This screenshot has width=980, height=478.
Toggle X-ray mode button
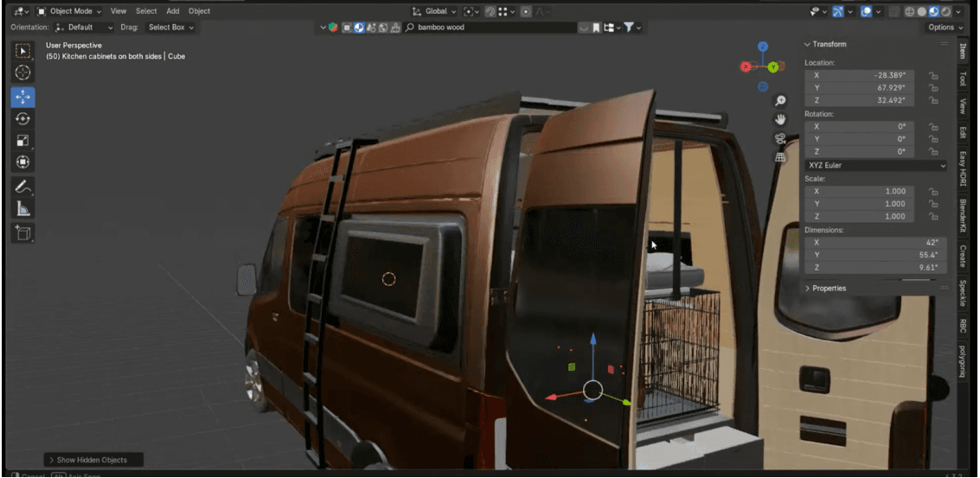click(x=894, y=11)
